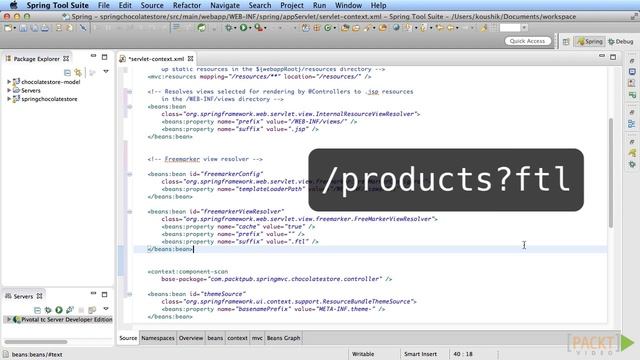The width and height of the screenshot is (640, 360).
Task: Collapse the themeSource bean fold marker
Action: pyautogui.click(x=129, y=294)
